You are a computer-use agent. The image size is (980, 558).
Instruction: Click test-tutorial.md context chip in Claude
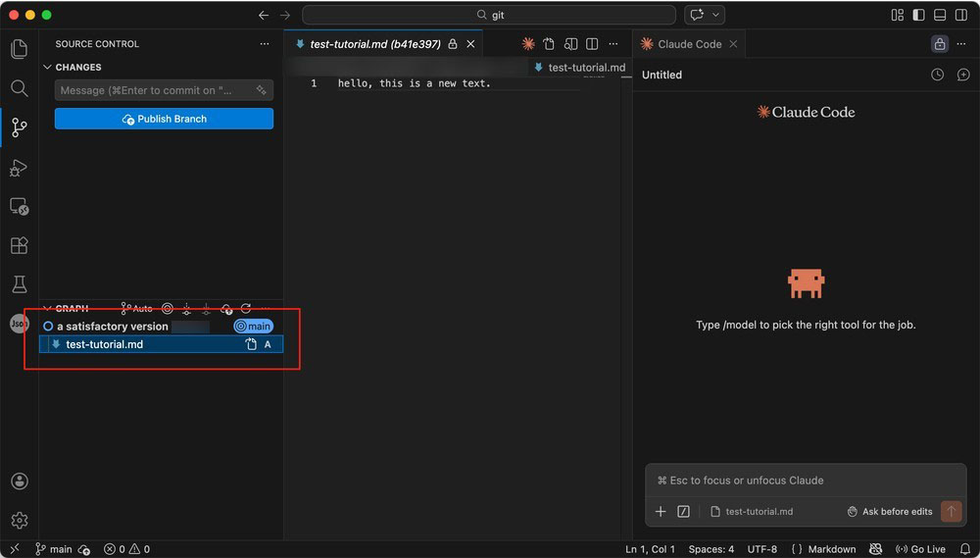(x=753, y=512)
